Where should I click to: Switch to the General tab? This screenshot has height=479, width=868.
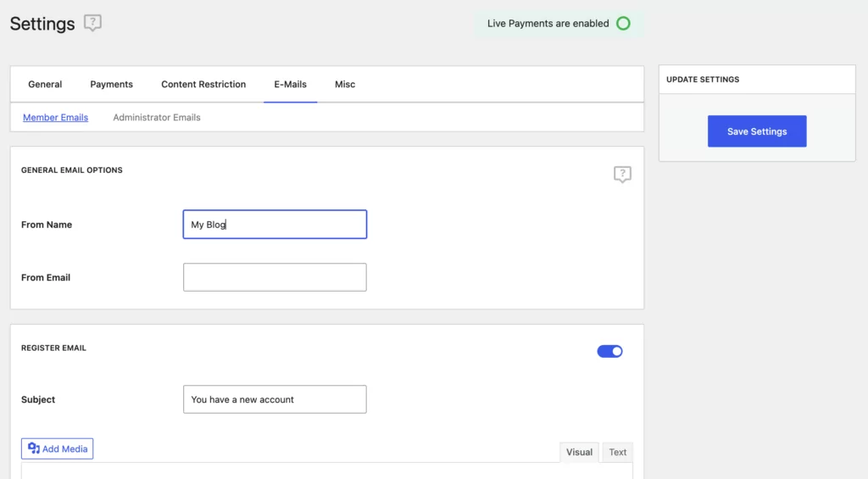45,84
